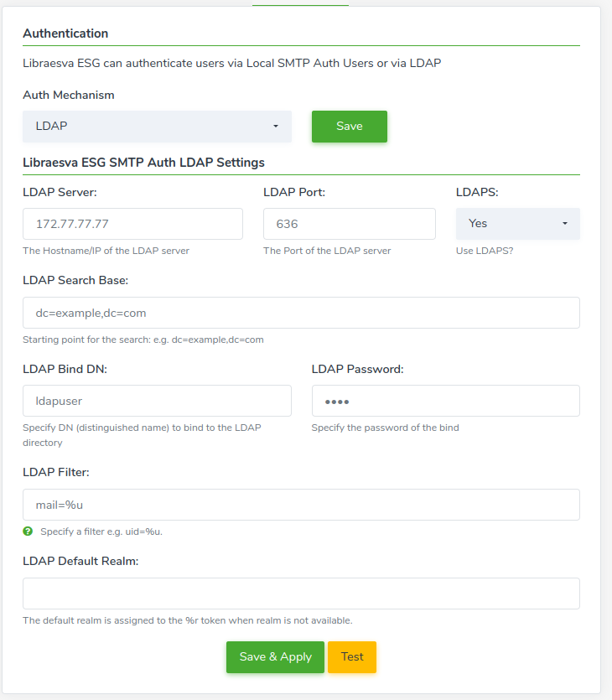Screen dimensions: 612x700
Task: Click the green help icon under LDAP Filter
Action: click(28, 531)
